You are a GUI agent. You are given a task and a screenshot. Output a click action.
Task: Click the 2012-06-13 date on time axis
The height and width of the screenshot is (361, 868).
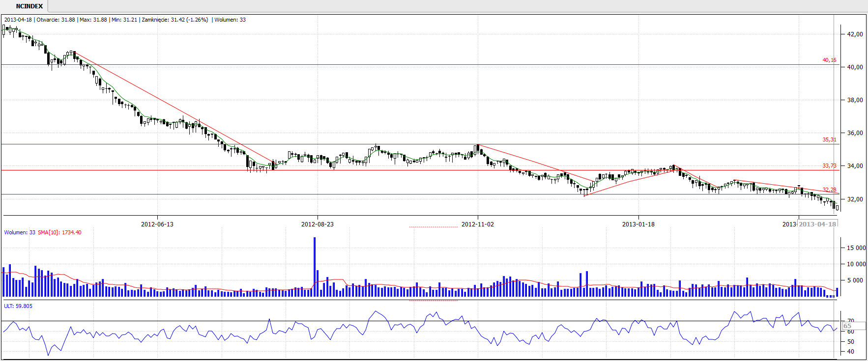point(157,224)
